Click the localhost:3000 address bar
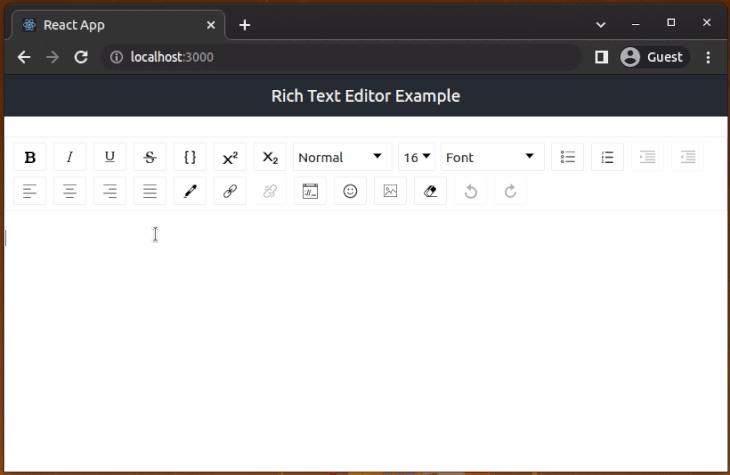The width and height of the screenshot is (730, 475). (341, 57)
